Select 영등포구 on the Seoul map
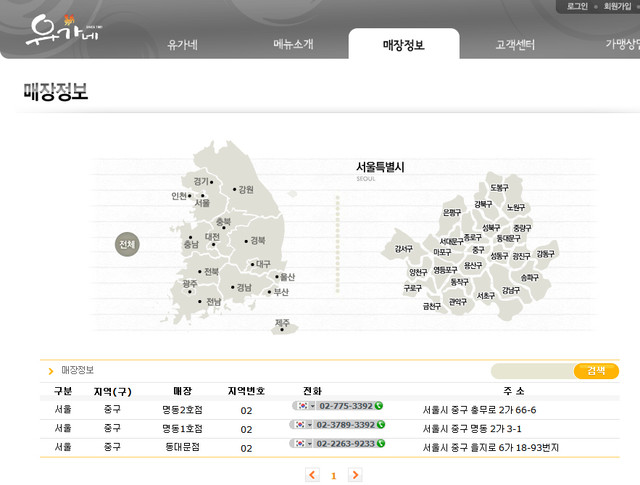 (x=445, y=270)
